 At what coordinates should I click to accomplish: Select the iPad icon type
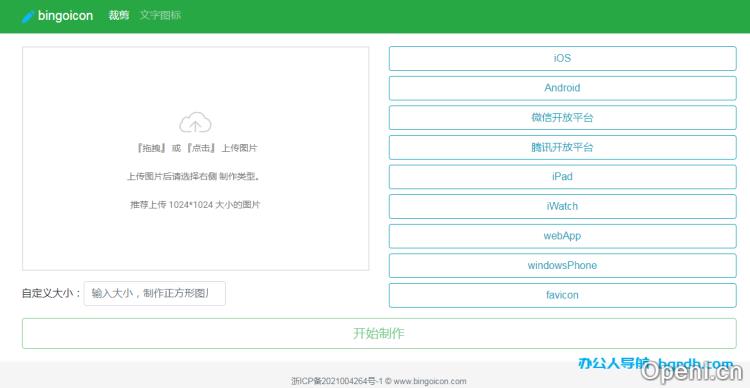[x=562, y=177]
